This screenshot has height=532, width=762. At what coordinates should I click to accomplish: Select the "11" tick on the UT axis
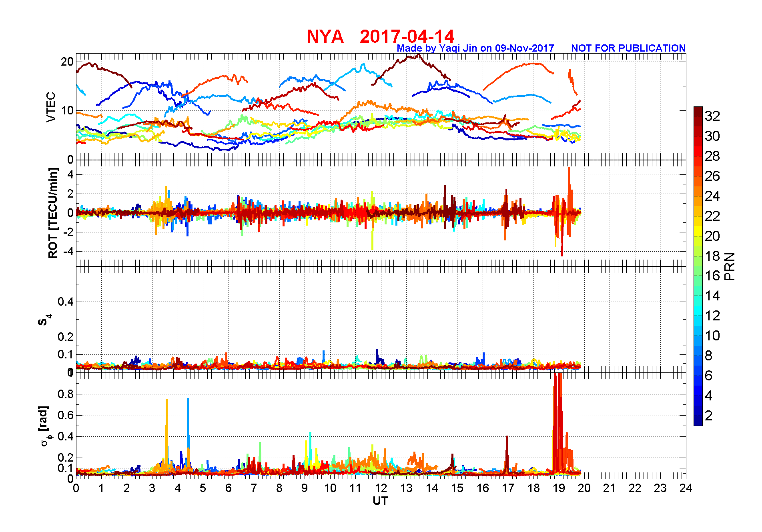click(355, 488)
